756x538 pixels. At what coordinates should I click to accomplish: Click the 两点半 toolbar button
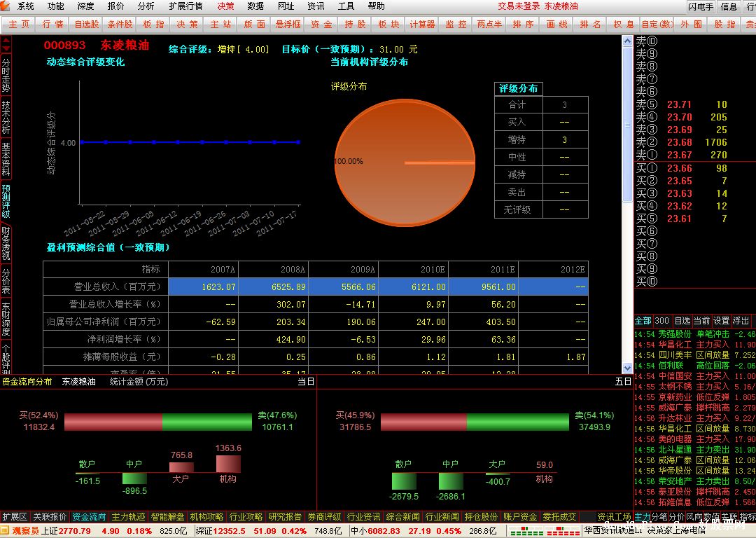489,24
